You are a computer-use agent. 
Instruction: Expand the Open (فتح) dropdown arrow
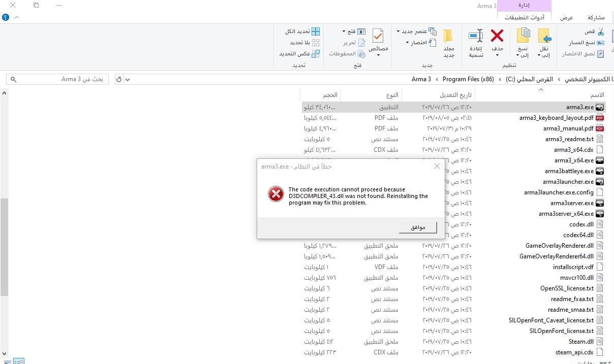tap(344, 31)
